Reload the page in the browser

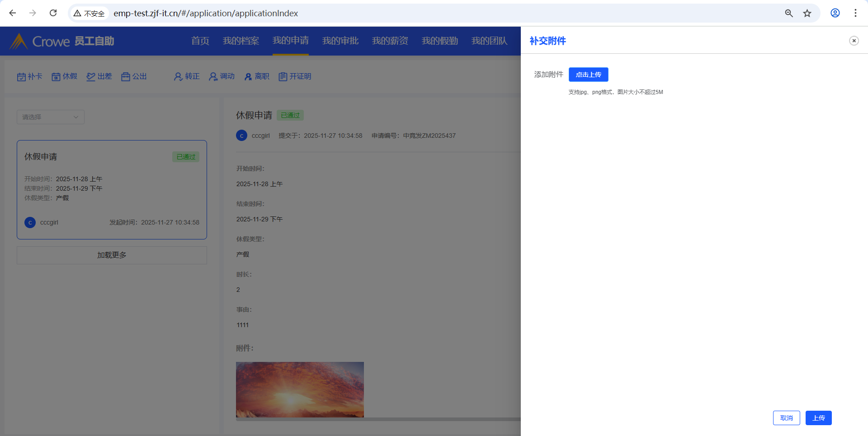click(53, 13)
